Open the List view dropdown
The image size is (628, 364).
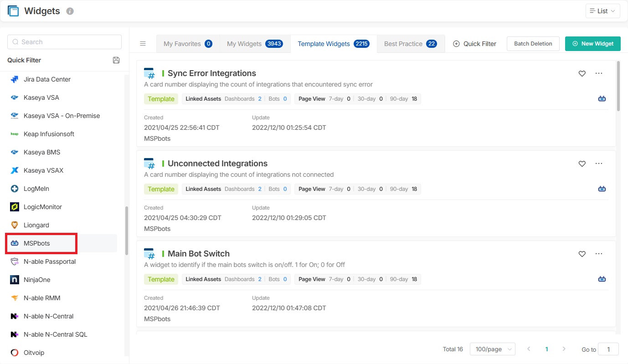(602, 11)
